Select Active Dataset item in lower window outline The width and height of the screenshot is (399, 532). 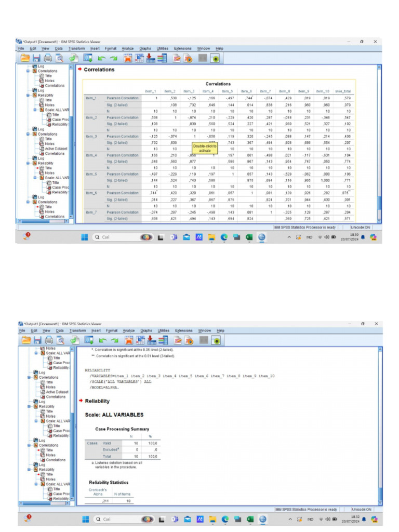coord(56,392)
